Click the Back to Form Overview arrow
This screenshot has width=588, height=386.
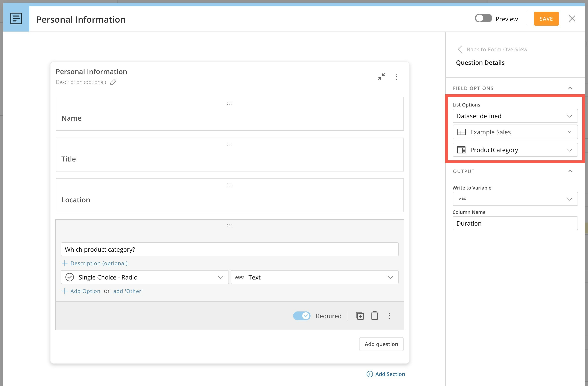pos(460,49)
